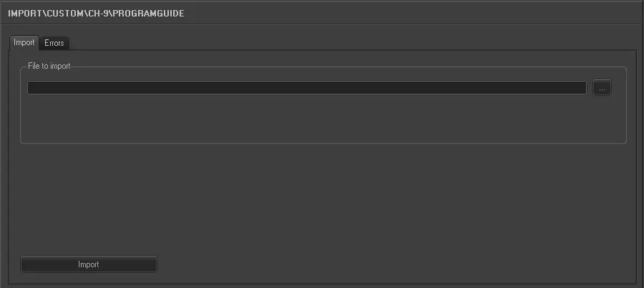Image resolution: width=644 pixels, height=288 pixels.
Task: Click the three-dots button beside path field
Action: point(602,88)
